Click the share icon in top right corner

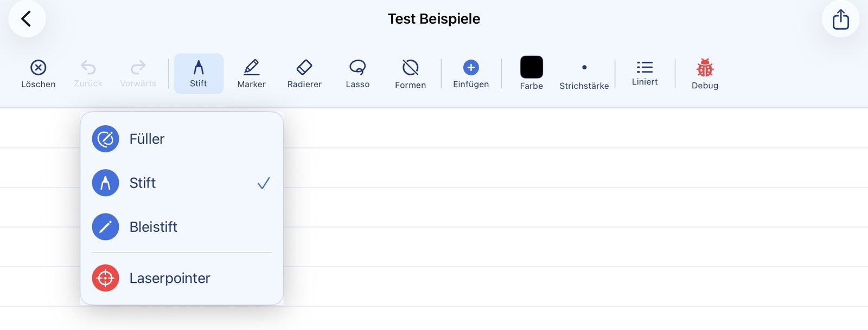(x=840, y=19)
